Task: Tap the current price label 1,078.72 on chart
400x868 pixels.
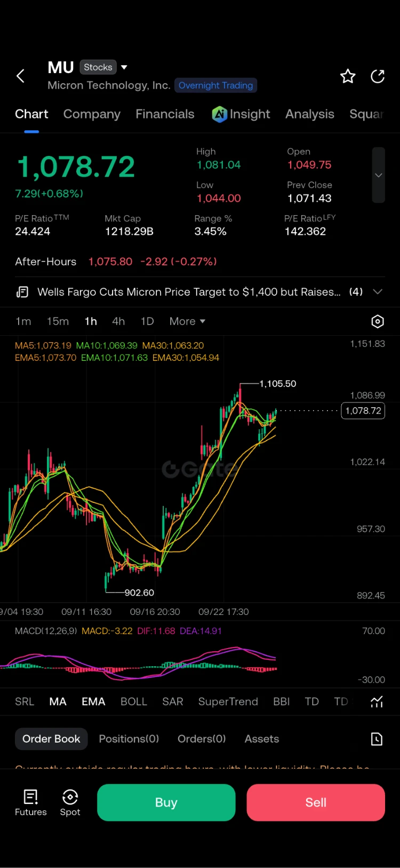Action: coord(363,411)
